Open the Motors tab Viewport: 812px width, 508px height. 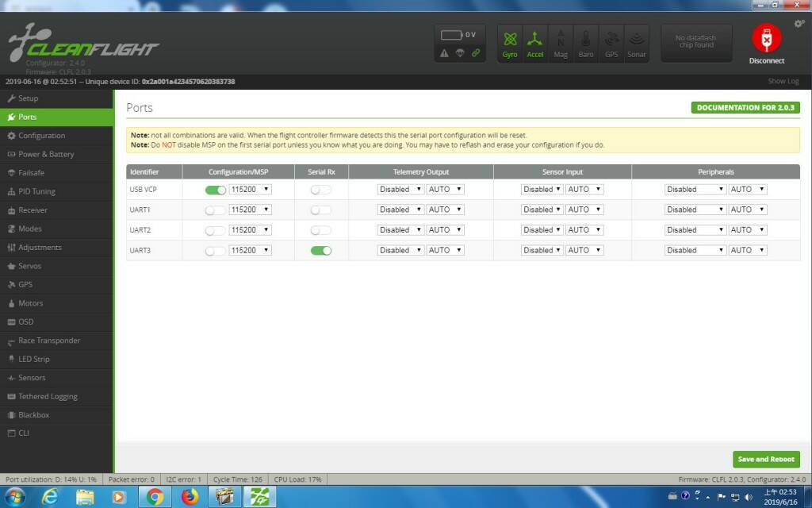coord(56,303)
